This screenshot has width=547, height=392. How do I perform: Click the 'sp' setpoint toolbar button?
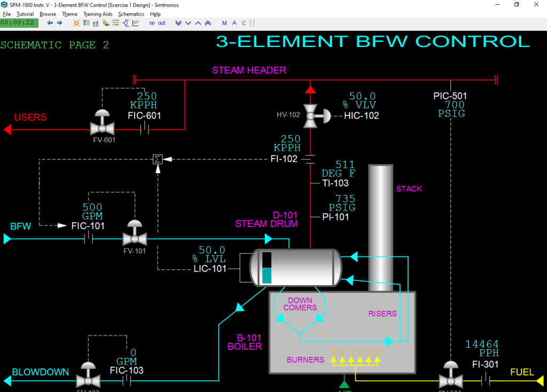[152, 23]
